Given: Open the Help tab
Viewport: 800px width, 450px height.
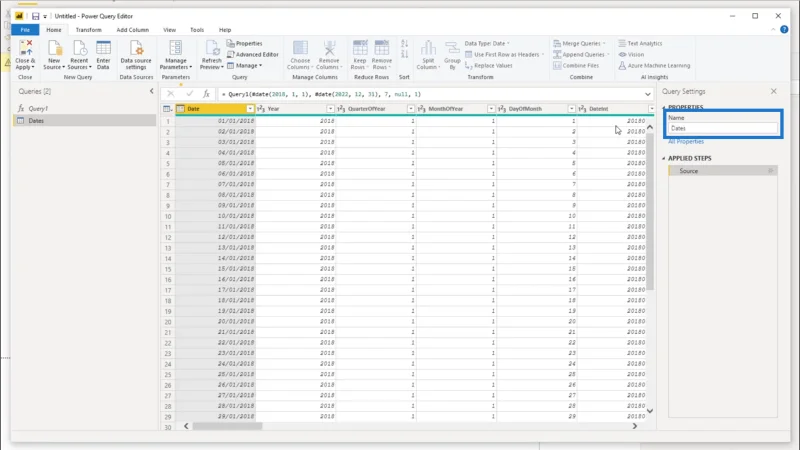Looking at the screenshot, I should [x=225, y=30].
